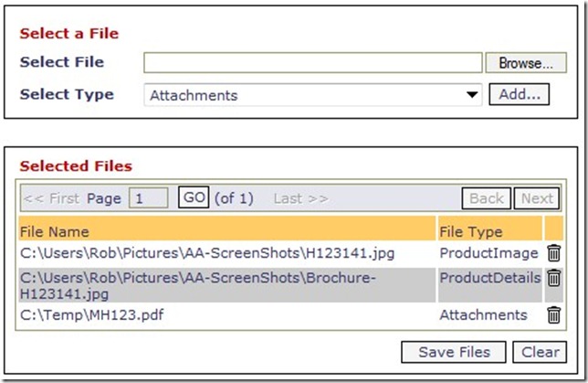This screenshot has height=383, width=588.
Task: Go to the First page link
Action: pos(50,198)
